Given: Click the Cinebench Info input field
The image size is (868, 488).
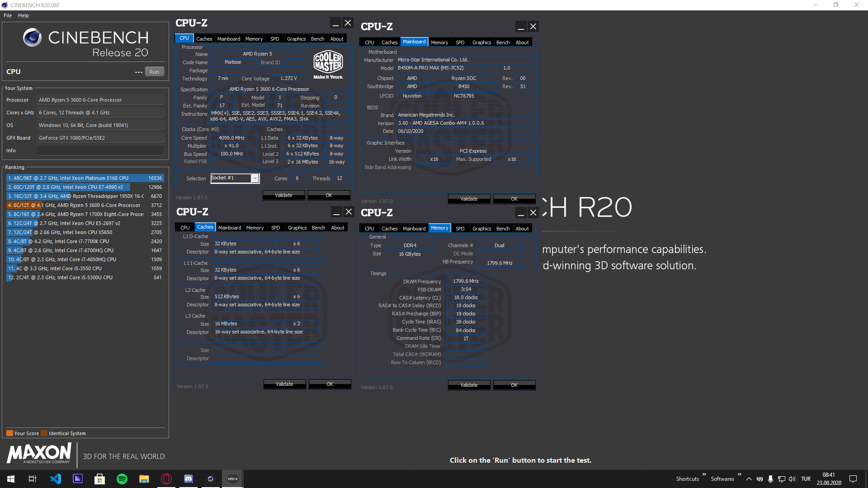Looking at the screenshot, I should tap(100, 150).
